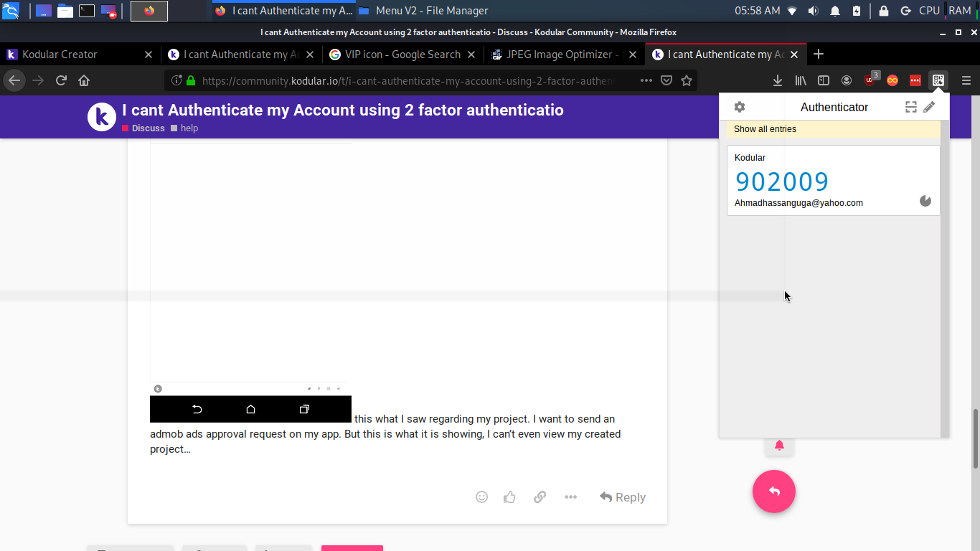Click the pink floating reply button
This screenshot has height=551, width=980.
point(774,491)
